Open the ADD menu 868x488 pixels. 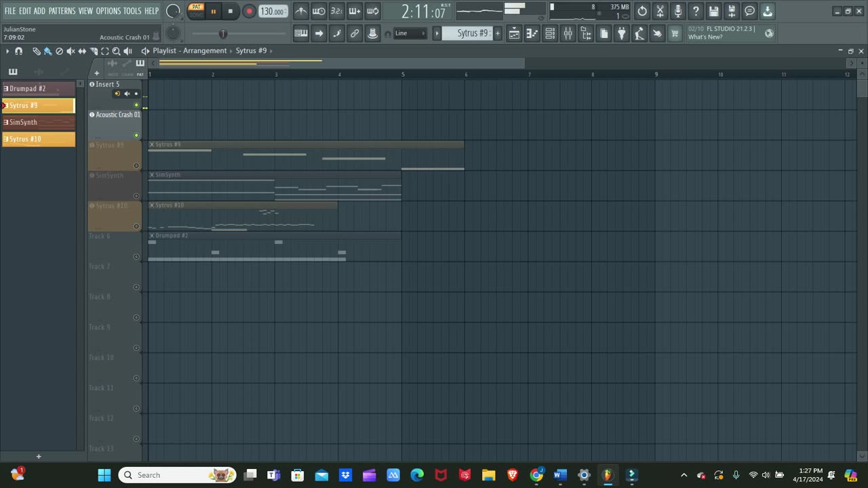(x=39, y=11)
